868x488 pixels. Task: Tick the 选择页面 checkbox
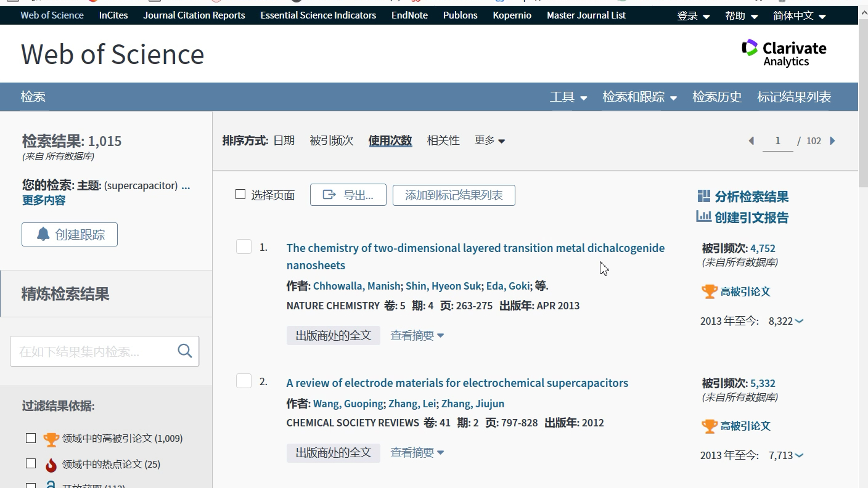click(240, 195)
